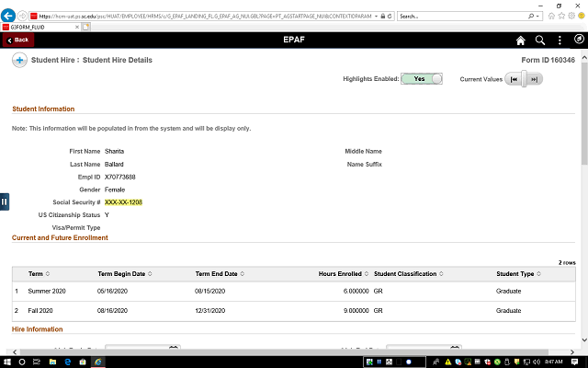Viewport: 588px width, 368px height.
Task: Click the 12/31/2020 term end date
Action: [x=210, y=311]
